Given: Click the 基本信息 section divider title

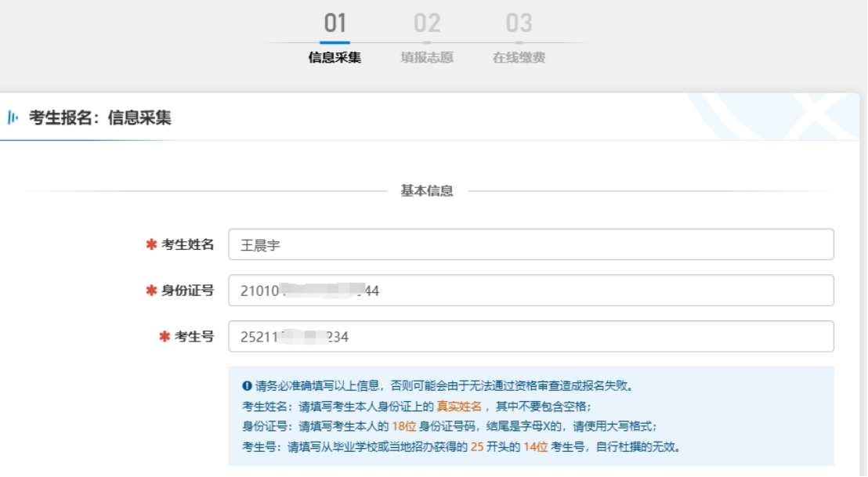Looking at the screenshot, I should pyautogui.click(x=427, y=191).
